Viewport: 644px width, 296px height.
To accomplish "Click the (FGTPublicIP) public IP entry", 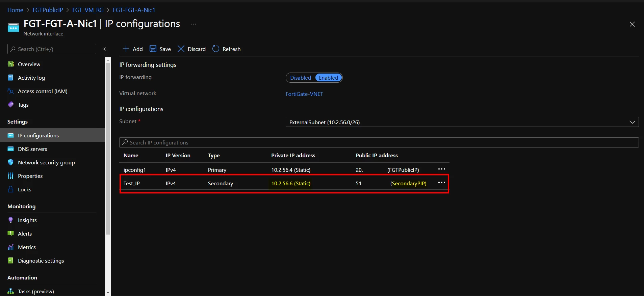I will [403, 170].
